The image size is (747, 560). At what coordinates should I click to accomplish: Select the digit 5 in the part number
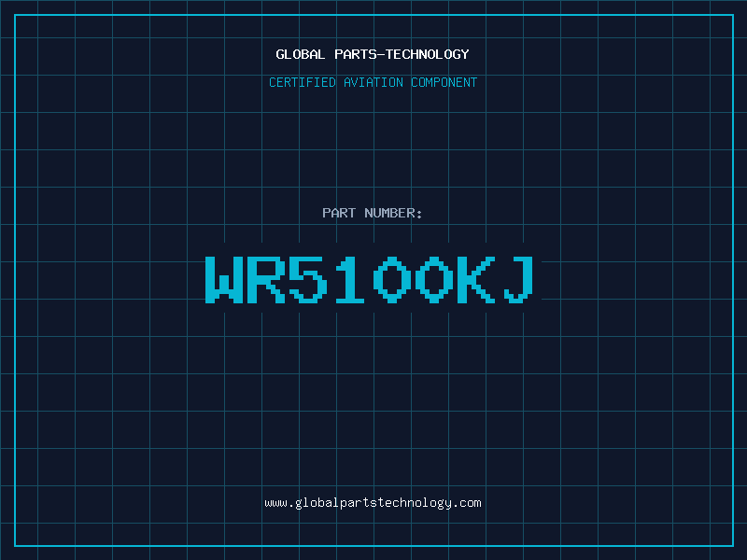pos(309,279)
